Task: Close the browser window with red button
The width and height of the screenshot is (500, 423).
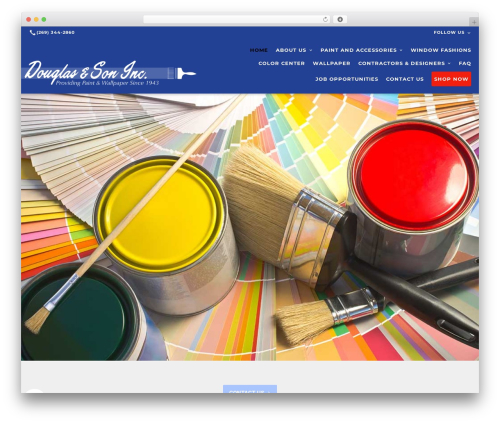Action: [29, 20]
